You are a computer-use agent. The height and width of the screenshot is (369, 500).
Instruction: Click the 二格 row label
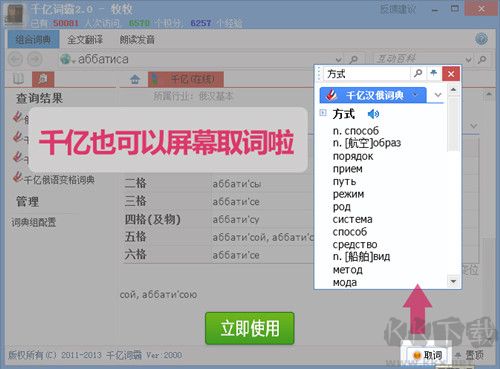point(135,183)
